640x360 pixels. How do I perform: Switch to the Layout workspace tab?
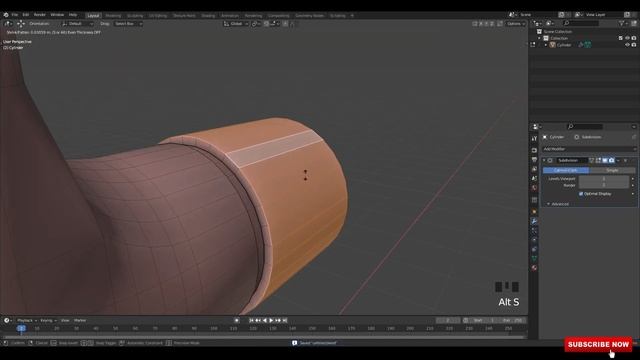[x=93, y=16]
